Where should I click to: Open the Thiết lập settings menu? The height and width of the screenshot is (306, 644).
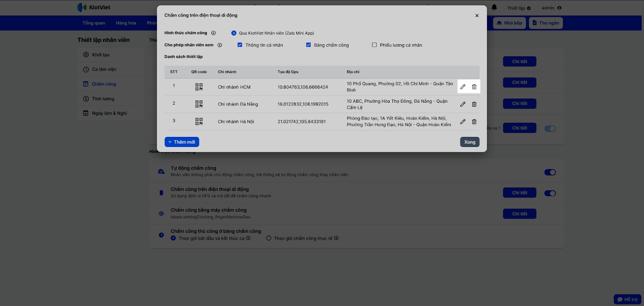pos(518,8)
